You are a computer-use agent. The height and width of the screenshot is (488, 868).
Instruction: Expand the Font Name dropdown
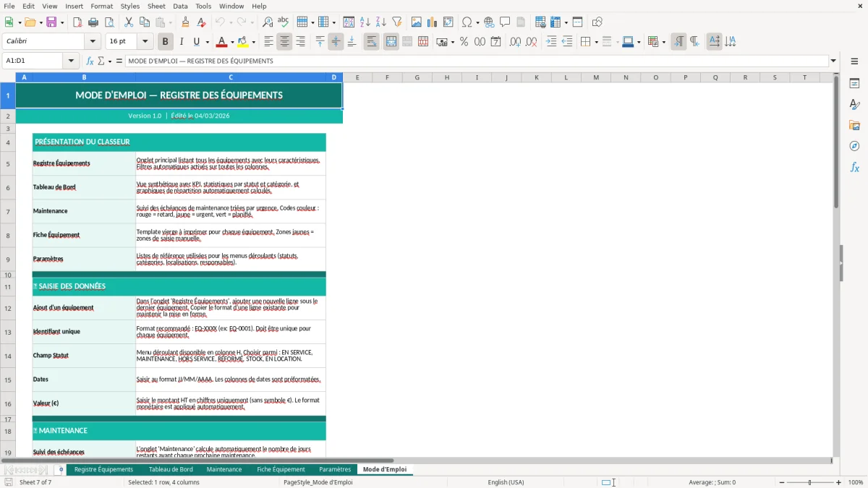[x=92, y=42]
